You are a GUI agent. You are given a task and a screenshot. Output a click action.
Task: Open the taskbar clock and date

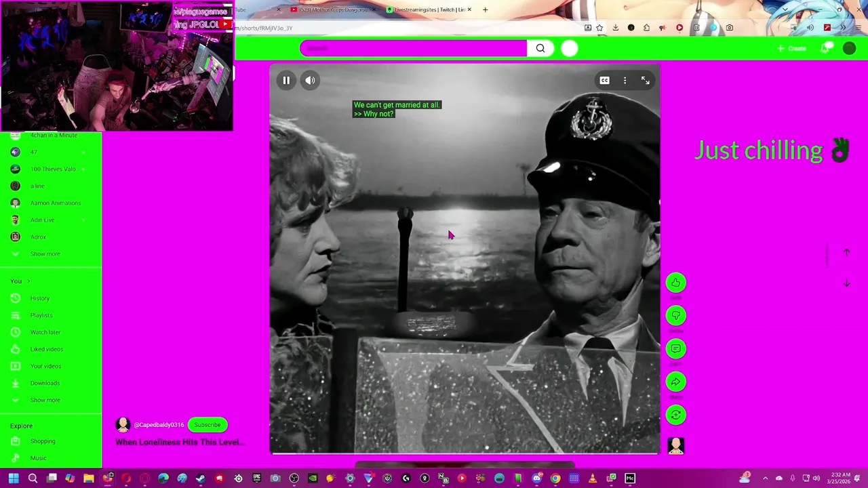(x=837, y=479)
